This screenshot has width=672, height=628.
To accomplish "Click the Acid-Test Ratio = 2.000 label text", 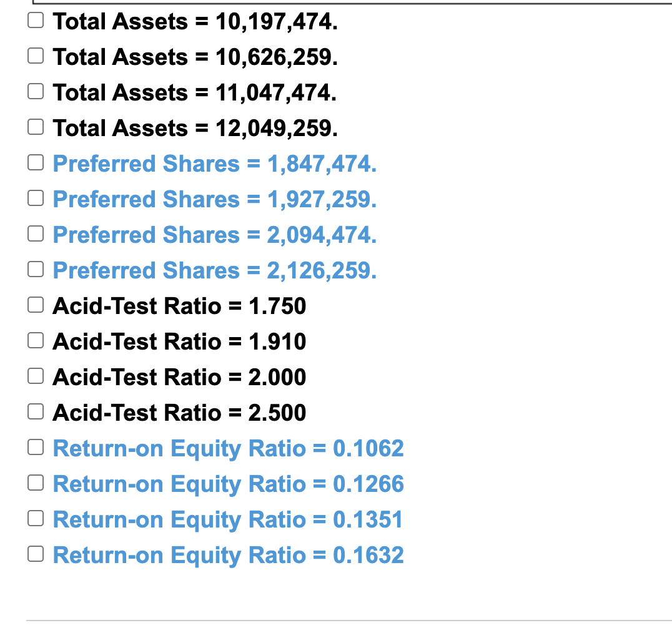I will click(x=179, y=378).
